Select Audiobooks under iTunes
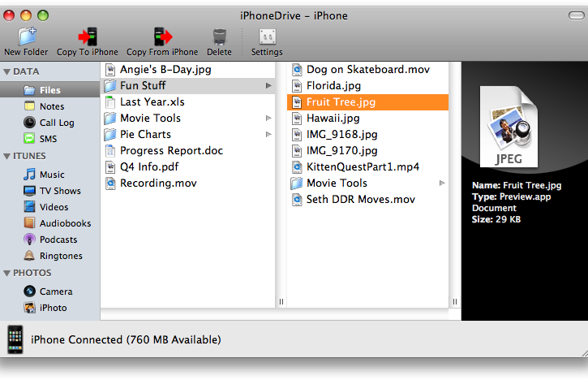This screenshot has width=588, height=380. coord(49,223)
